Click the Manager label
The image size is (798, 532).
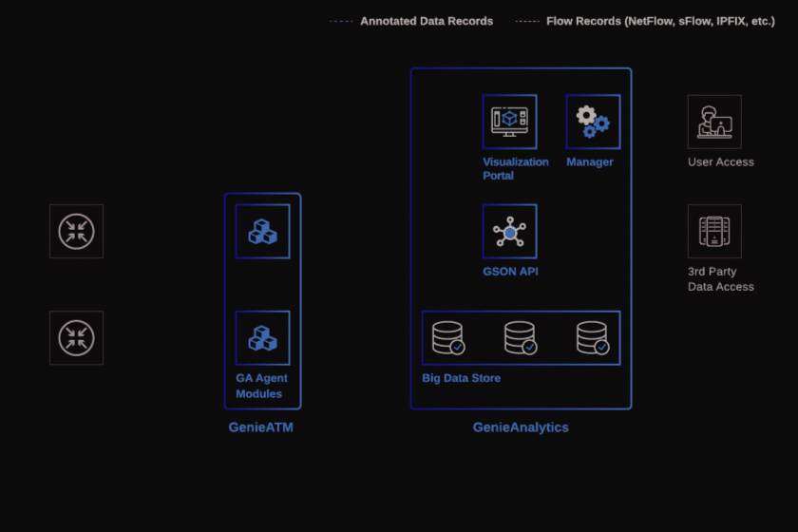point(590,161)
